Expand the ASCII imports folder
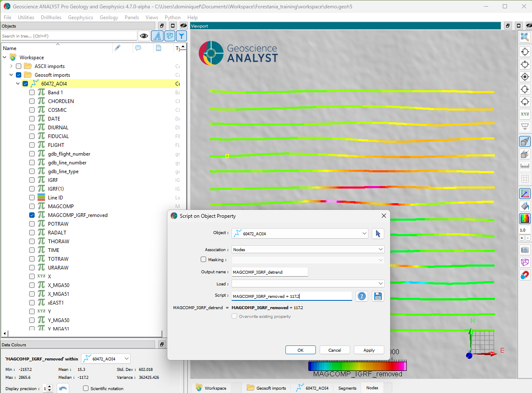The image size is (532, 393). 11,66
